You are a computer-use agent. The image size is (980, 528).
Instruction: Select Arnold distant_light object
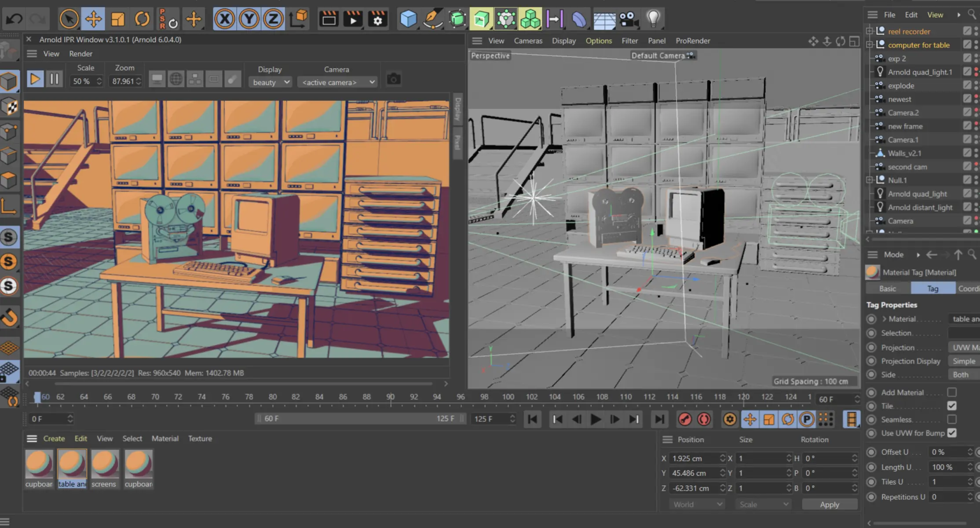(x=920, y=207)
